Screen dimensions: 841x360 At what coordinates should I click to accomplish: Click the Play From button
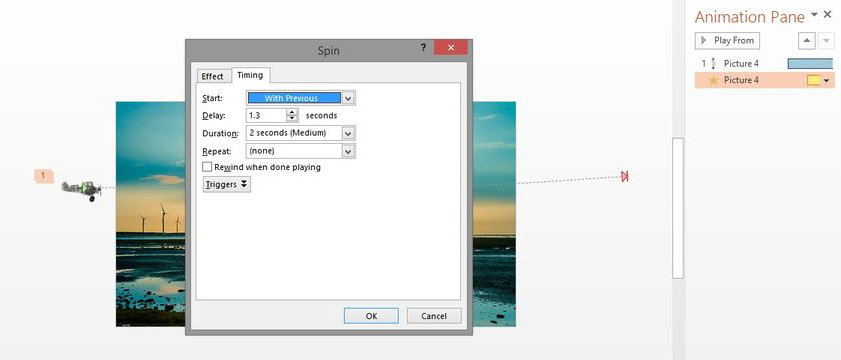727,40
